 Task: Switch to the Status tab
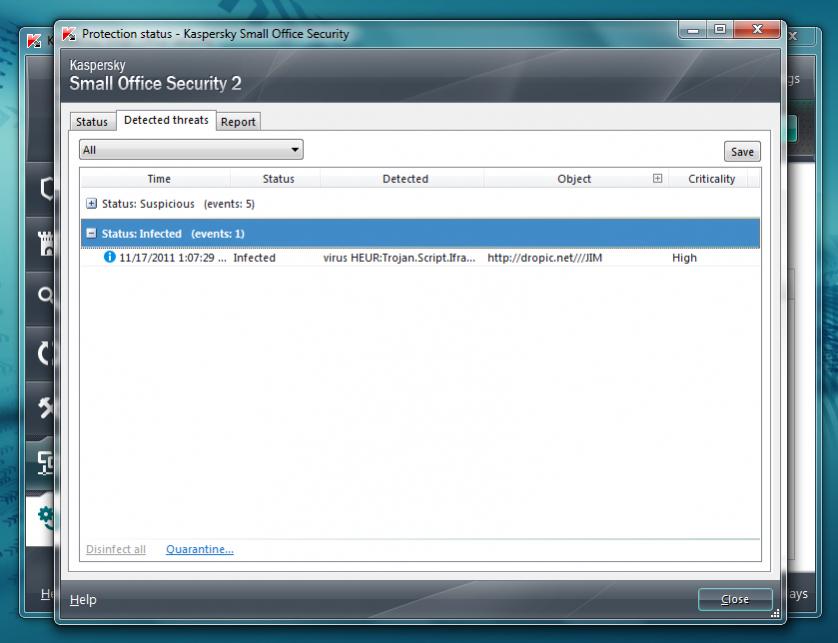92,122
